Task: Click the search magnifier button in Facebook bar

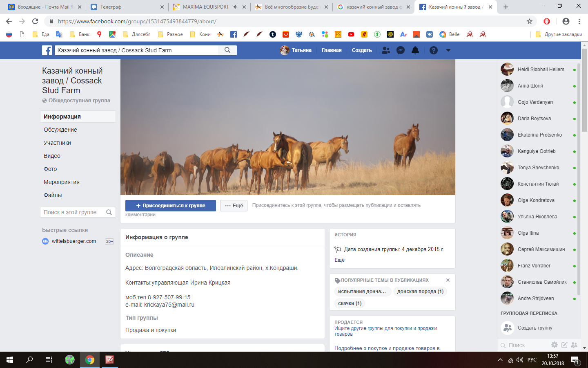Action: click(x=227, y=50)
